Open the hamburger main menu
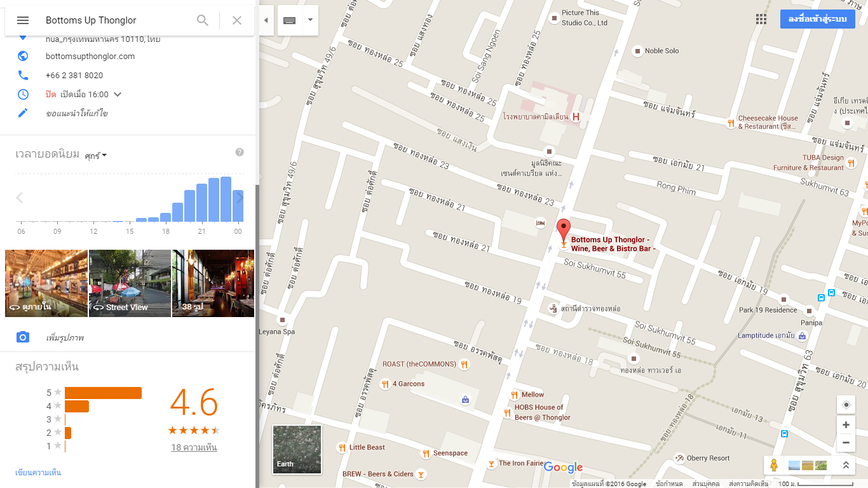868x488 pixels. (x=23, y=20)
